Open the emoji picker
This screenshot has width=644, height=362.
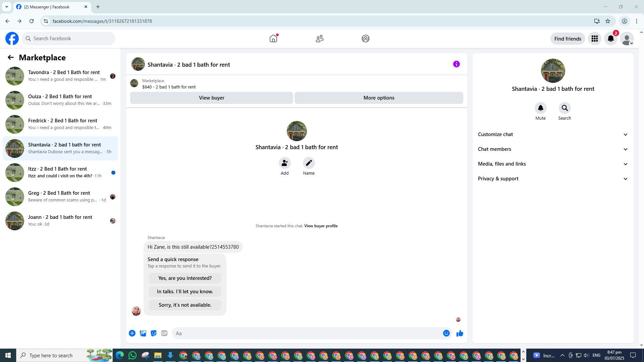(446, 333)
